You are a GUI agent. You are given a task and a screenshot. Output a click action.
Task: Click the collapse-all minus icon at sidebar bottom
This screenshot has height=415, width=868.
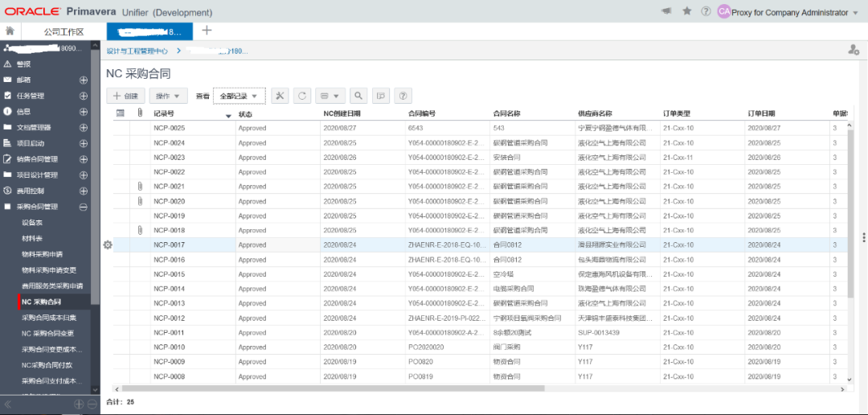coord(92,405)
